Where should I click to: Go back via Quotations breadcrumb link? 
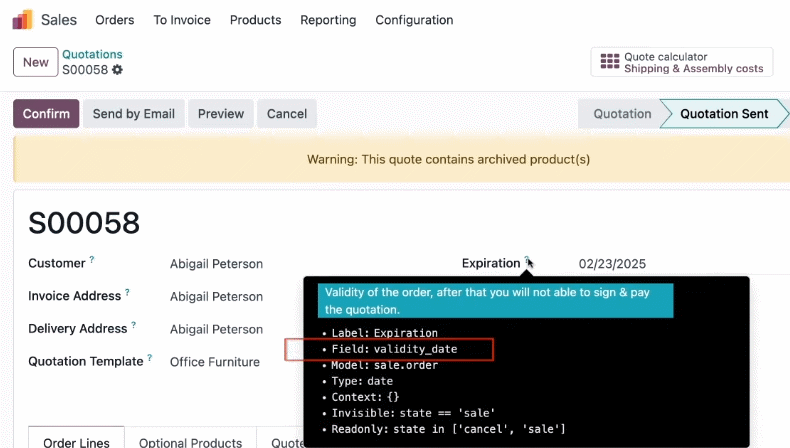[x=92, y=54]
